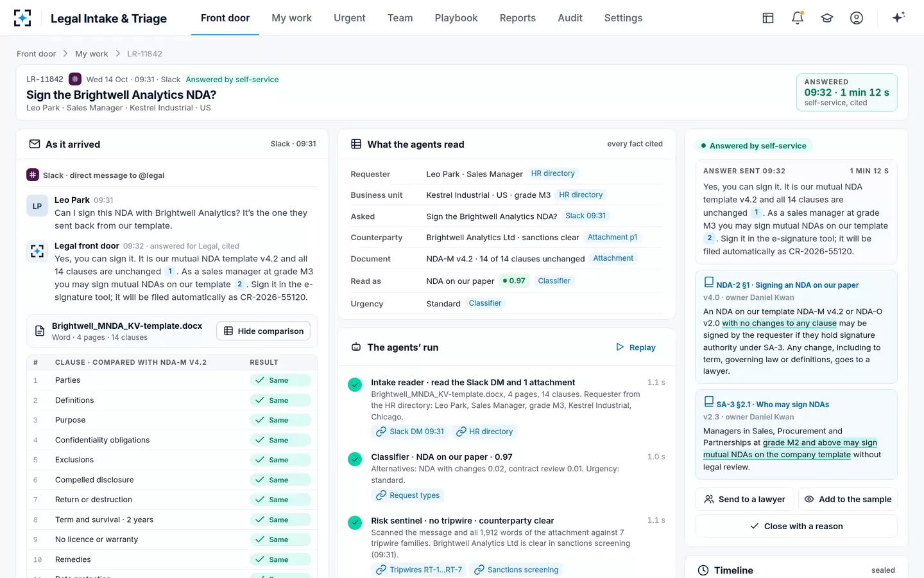Image resolution: width=924 pixels, height=578 pixels.
Task: Click the envelope icon by As it arrived
Action: point(35,144)
